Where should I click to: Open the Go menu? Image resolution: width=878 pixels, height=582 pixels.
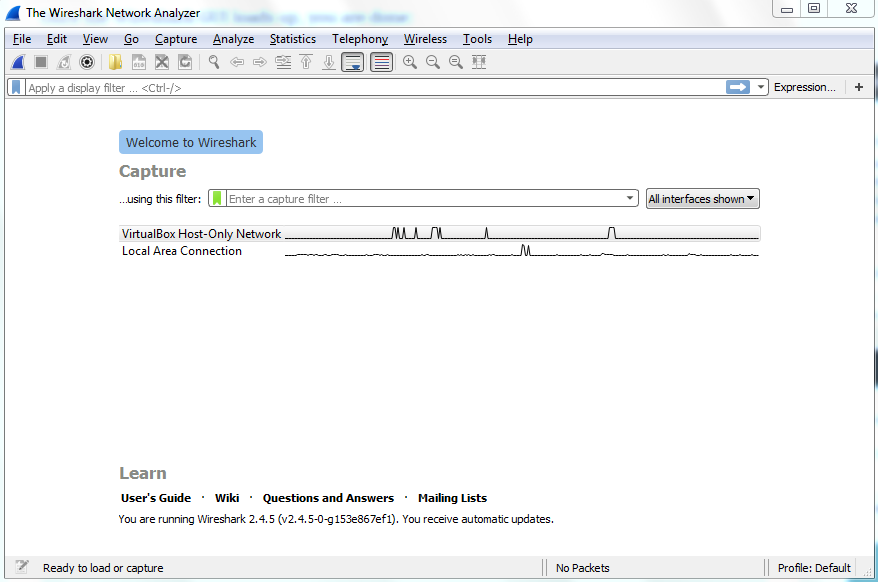coord(131,39)
